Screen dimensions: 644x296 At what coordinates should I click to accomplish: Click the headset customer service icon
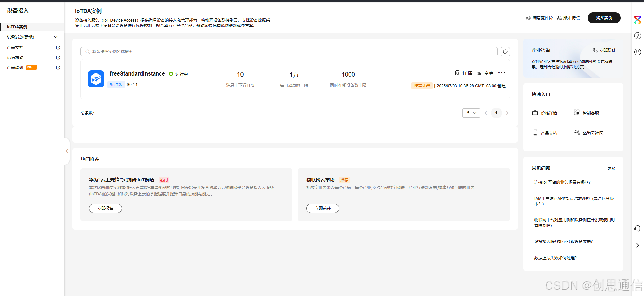(638, 229)
